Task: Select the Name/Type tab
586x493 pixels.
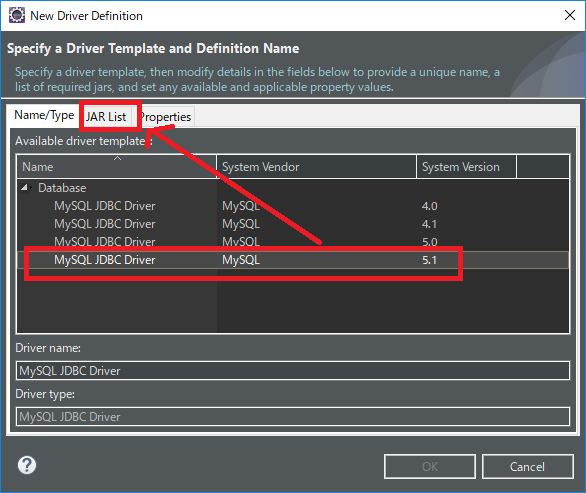Action: click(44, 115)
